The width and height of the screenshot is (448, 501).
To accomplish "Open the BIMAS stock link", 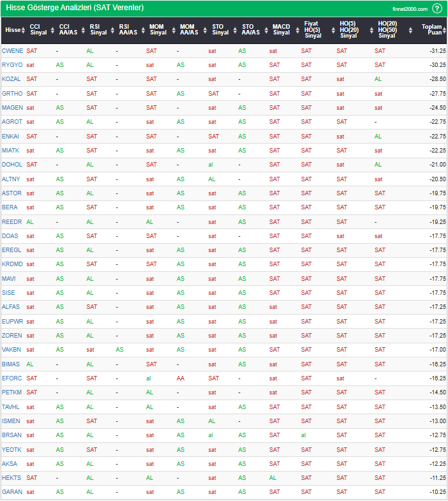I will click(11, 364).
